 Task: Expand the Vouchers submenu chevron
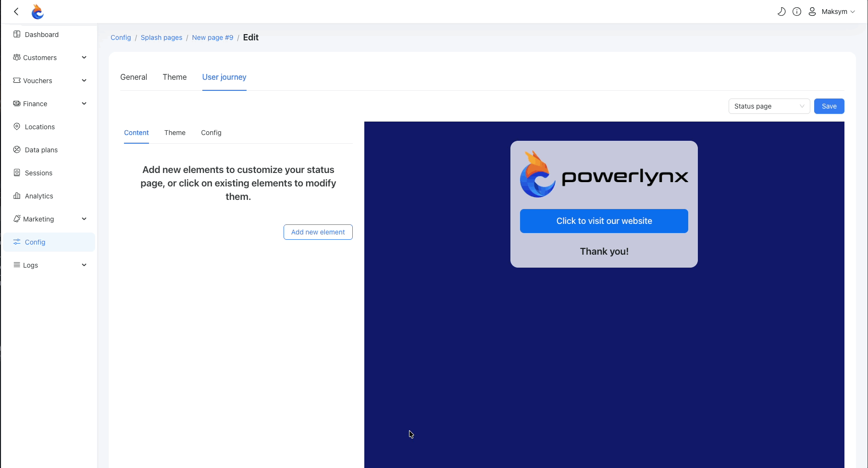[x=84, y=81]
